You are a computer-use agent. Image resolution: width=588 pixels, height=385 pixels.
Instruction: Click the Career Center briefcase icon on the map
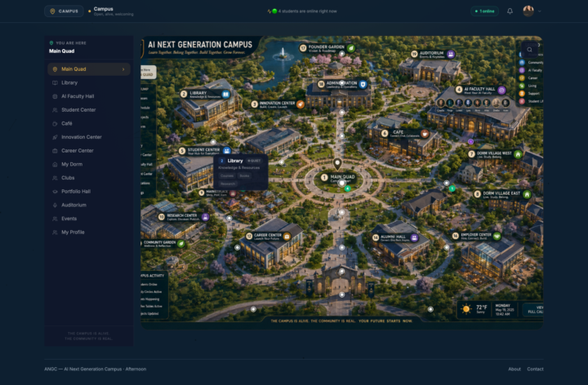coord(287,237)
